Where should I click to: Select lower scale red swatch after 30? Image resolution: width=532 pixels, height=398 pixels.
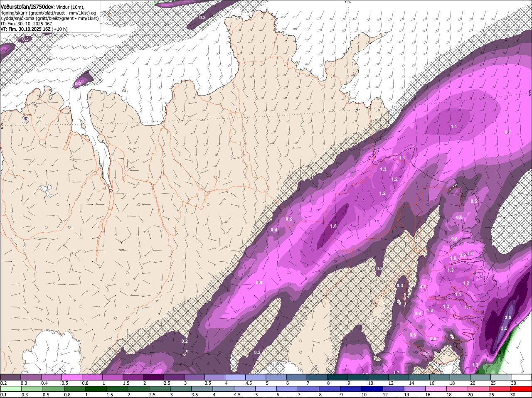[x=521, y=389]
